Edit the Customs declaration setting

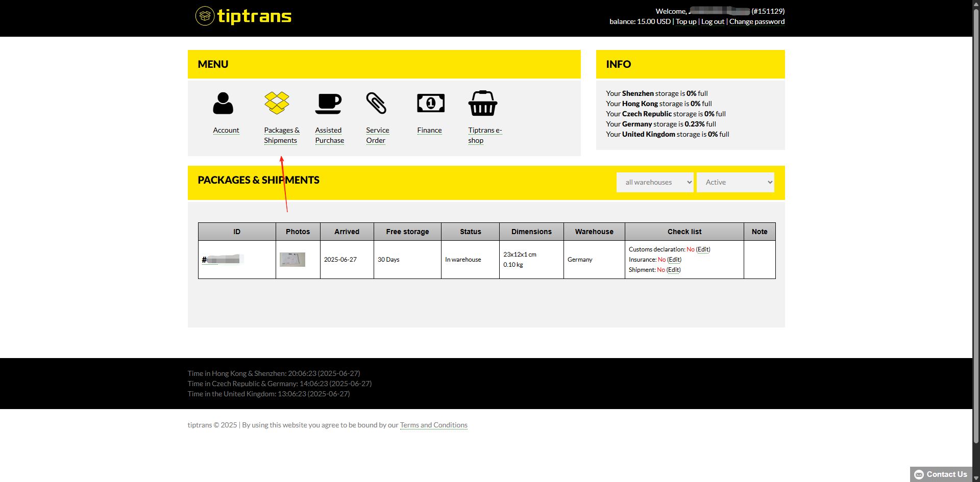pyautogui.click(x=703, y=249)
